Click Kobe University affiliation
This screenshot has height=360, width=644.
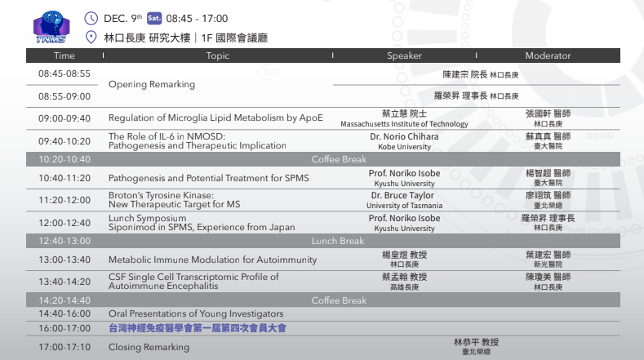pyautogui.click(x=404, y=147)
